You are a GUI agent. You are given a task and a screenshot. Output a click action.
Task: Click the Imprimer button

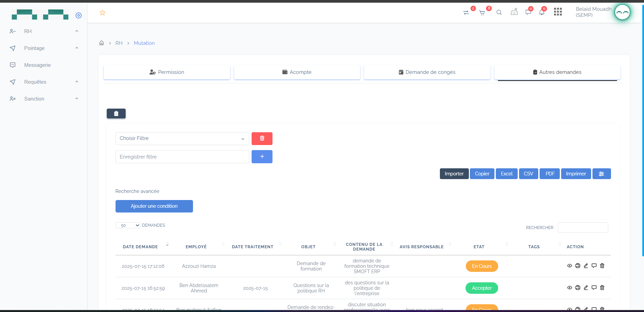[x=576, y=174]
